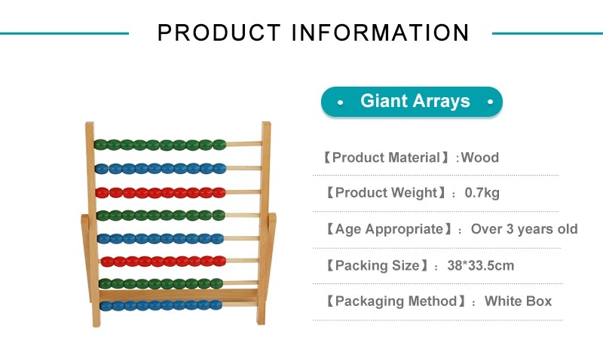Image resolution: width=603 pixels, height=364 pixels.
Task: Click the Age Appropriate over 3 years text
Action: pos(525,229)
